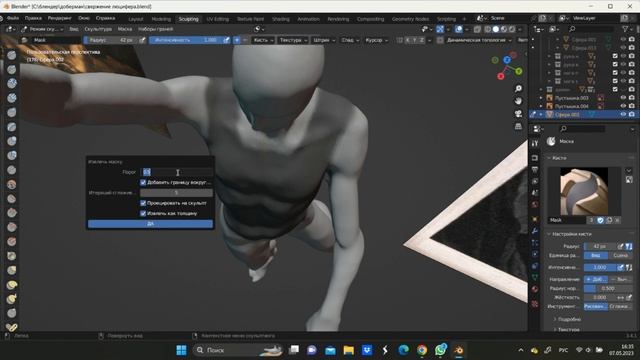The height and width of the screenshot is (360, 640).
Task: Open the Texture properties tab icon
Action: click(535, 304)
